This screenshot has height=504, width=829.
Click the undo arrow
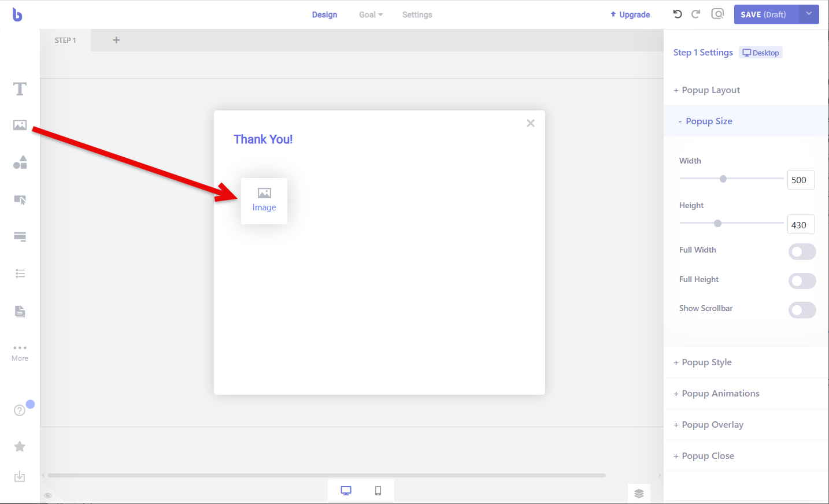tap(678, 14)
